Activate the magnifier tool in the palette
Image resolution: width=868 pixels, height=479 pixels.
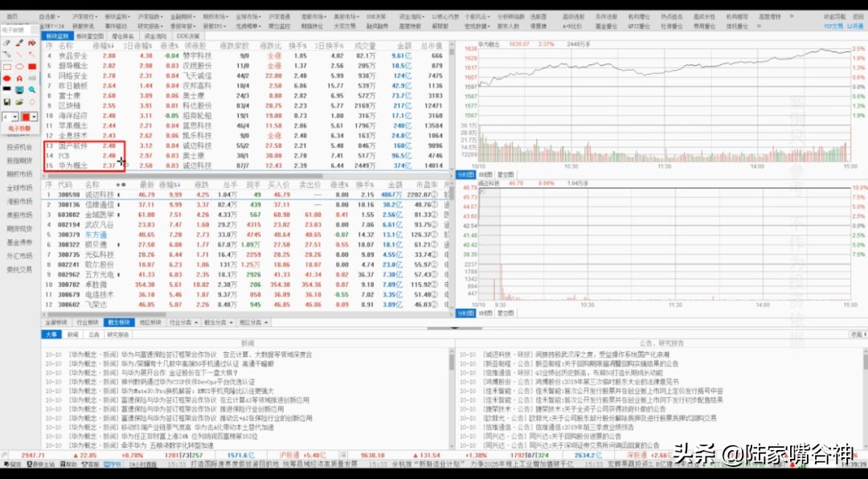[x=32, y=89]
